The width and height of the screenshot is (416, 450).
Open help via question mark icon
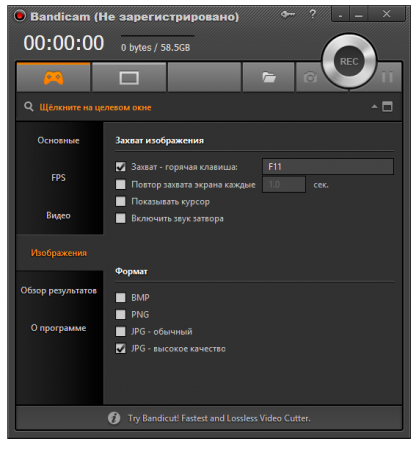312,14
